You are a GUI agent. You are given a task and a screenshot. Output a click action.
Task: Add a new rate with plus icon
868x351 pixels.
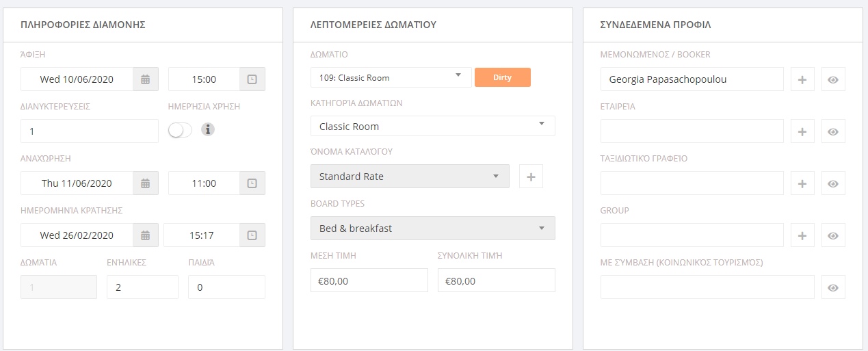531,177
